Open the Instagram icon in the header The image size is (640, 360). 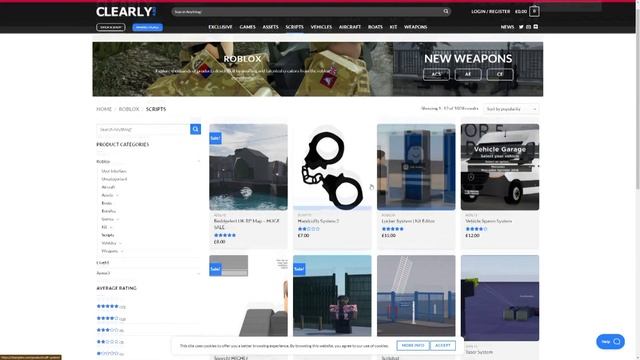pyautogui.click(x=529, y=27)
